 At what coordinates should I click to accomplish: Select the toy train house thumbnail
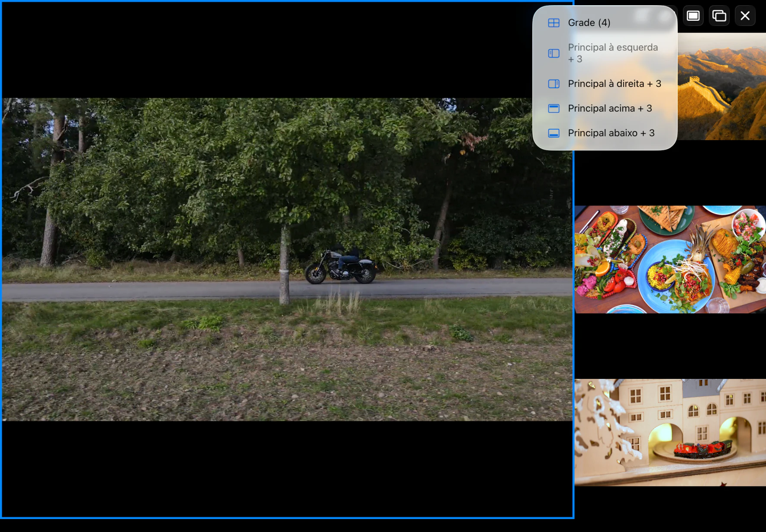pyautogui.click(x=670, y=433)
